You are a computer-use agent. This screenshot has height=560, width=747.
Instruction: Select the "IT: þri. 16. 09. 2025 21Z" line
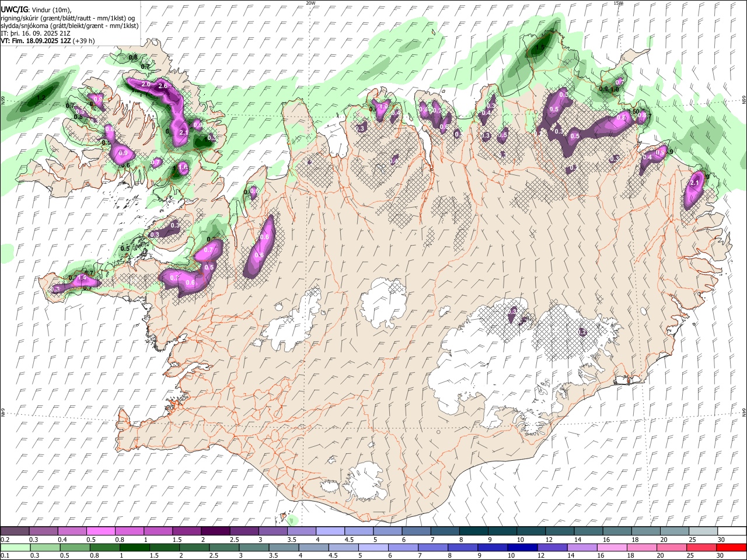35,34
